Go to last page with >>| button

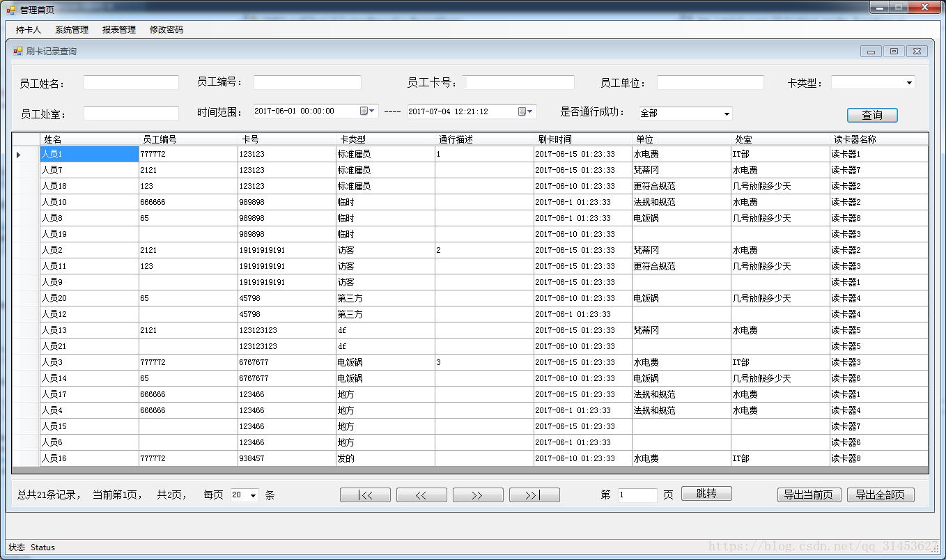[x=534, y=495]
